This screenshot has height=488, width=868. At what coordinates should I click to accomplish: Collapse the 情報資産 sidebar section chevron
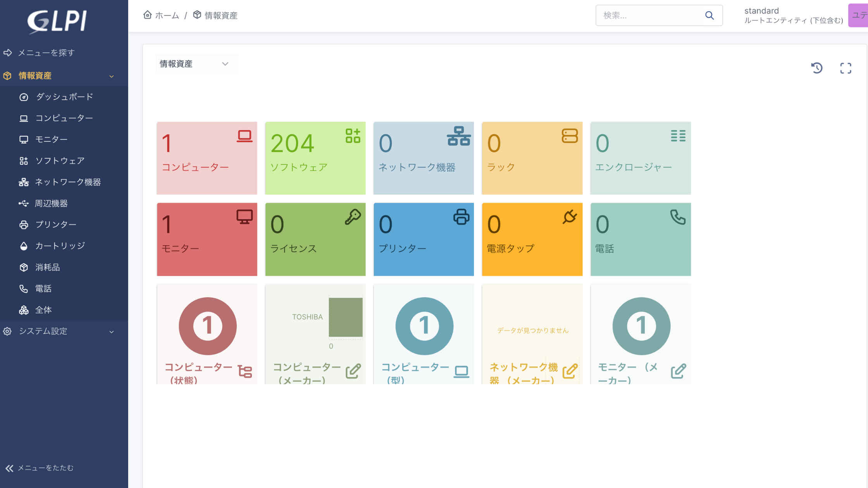click(112, 76)
